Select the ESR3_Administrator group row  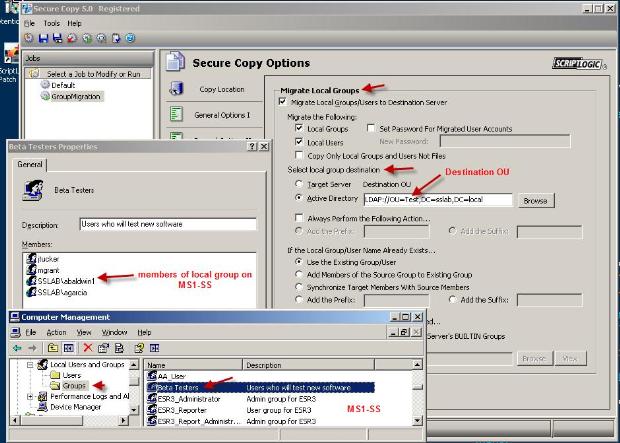261,399
